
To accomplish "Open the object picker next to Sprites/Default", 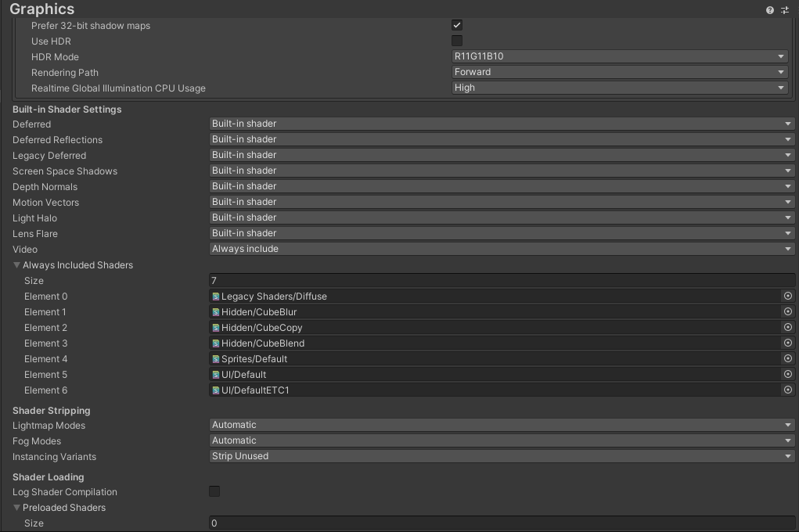I will 789,358.
